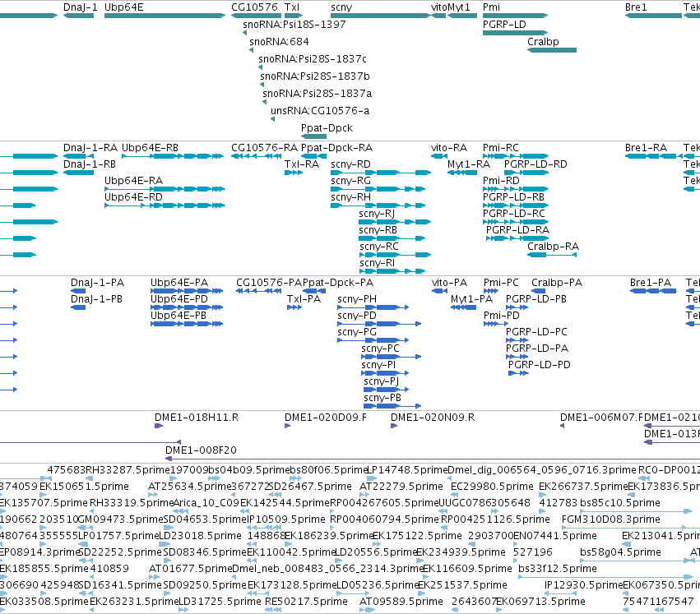Select the snoRNA:684 feature label

[279, 41]
